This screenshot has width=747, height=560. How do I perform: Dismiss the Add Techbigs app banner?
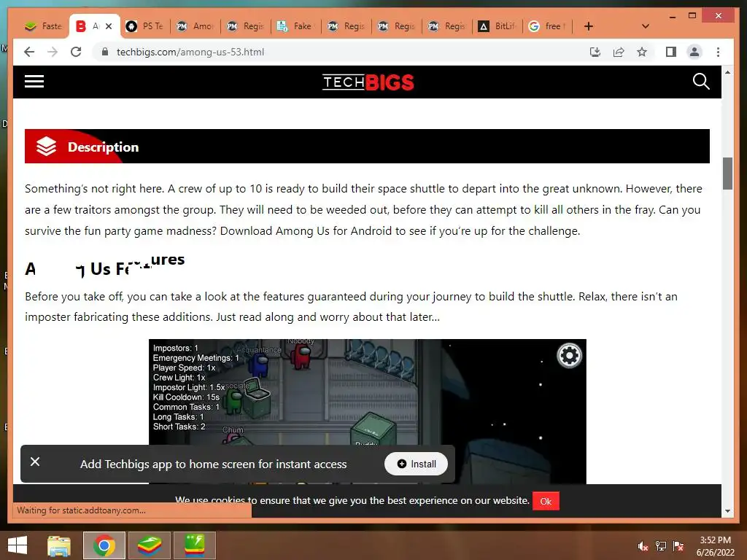point(35,462)
